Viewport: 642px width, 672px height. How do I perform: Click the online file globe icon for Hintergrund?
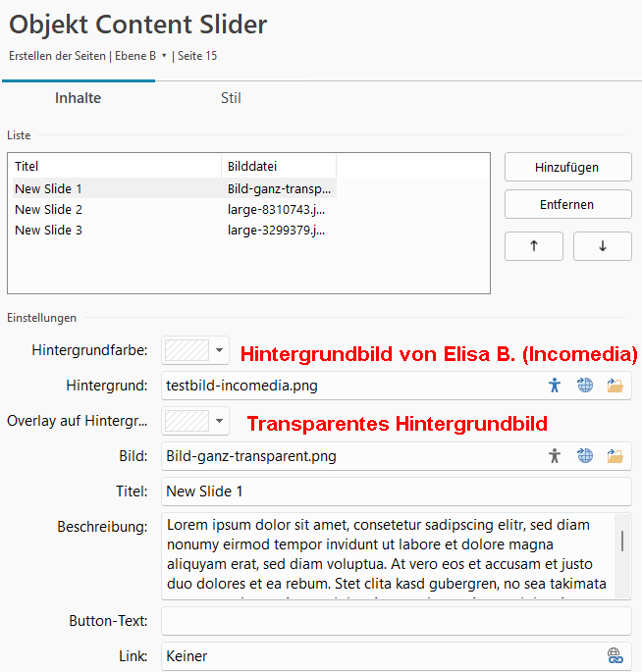click(x=585, y=386)
